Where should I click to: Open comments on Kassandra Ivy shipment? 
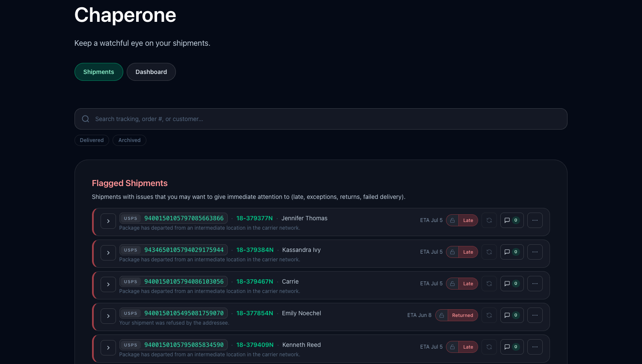512,252
